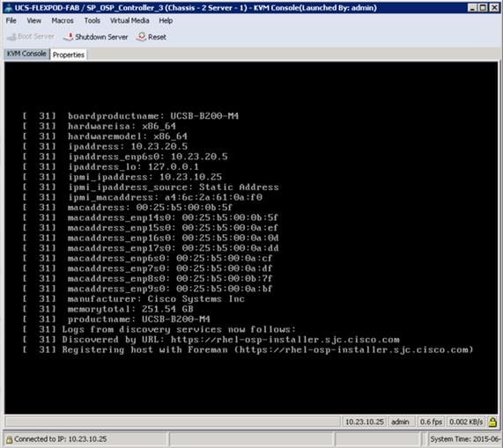
Task: Click the greyed Boot Server icon
Action: click(11, 37)
